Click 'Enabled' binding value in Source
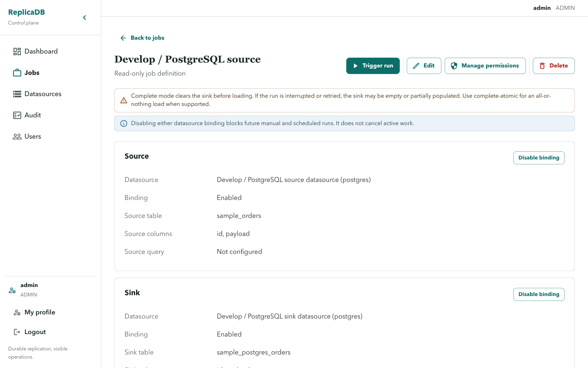The width and height of the screenshot is (588, 368). pos(229,198)
